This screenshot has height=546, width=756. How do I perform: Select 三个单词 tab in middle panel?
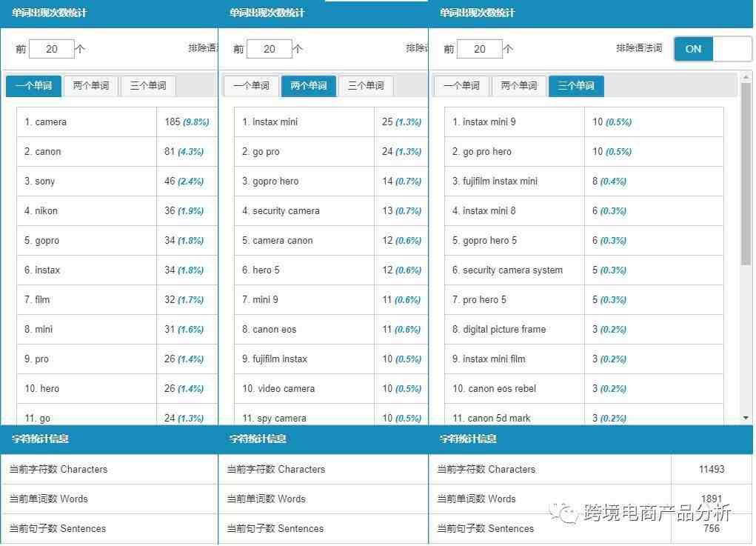(366, 86)
